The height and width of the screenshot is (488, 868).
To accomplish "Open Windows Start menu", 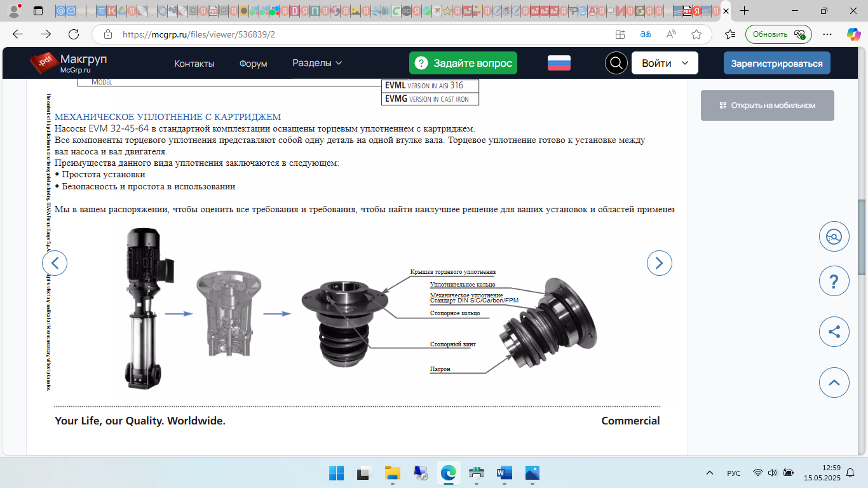I will (x=336, y=473).
